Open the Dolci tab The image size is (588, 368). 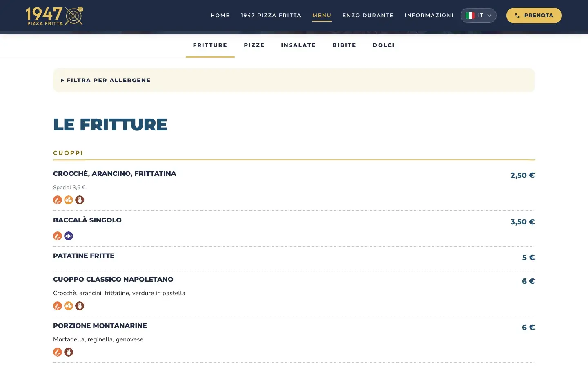pos(384,45)
